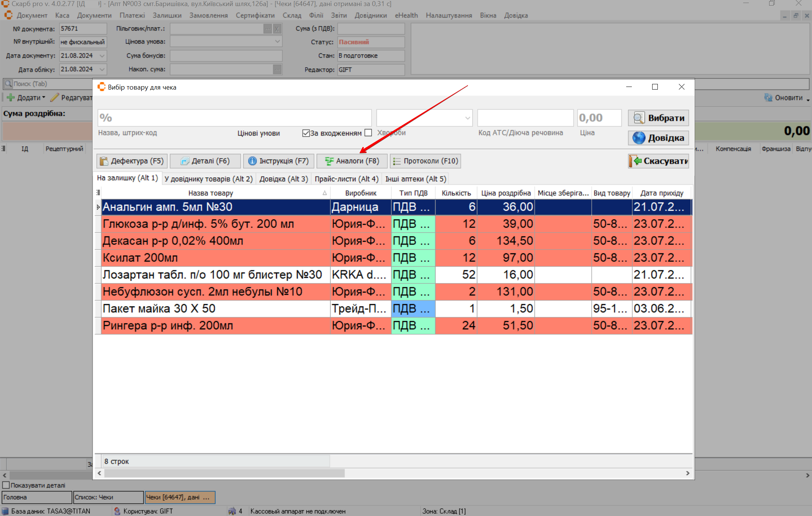Click the Дефектура (F5) clipboard icon button
The width and height of the screenshot is (812, 516).
click(x=132, y=161)
